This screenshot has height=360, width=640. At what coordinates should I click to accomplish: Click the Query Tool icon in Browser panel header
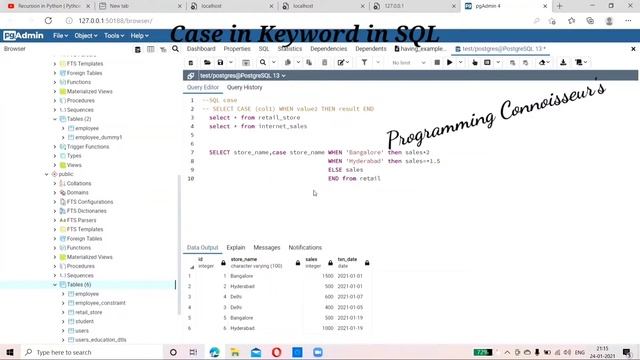[138, 49]
